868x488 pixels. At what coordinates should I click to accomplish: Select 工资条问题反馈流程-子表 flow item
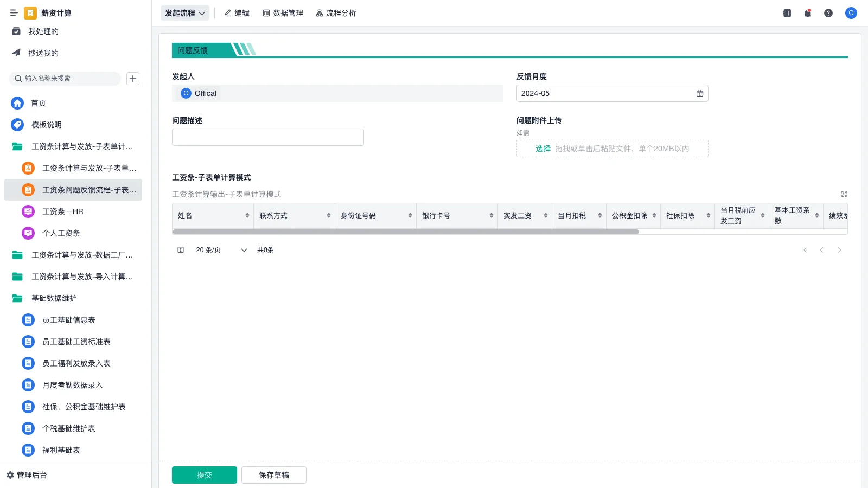[73, 190]
